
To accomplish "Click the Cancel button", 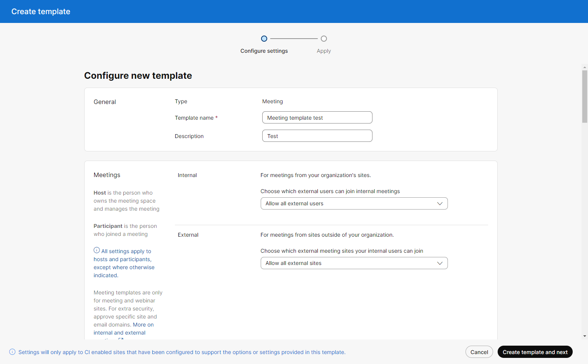I will [479, 352].
